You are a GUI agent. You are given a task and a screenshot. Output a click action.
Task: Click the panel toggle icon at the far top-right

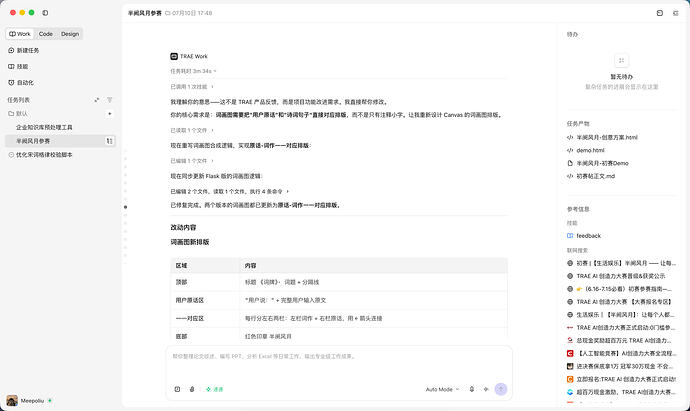point(675,13)
